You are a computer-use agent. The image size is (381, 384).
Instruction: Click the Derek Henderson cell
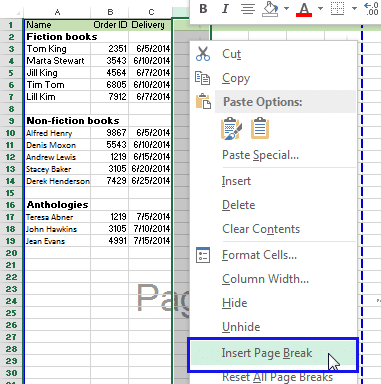[58, 181]
